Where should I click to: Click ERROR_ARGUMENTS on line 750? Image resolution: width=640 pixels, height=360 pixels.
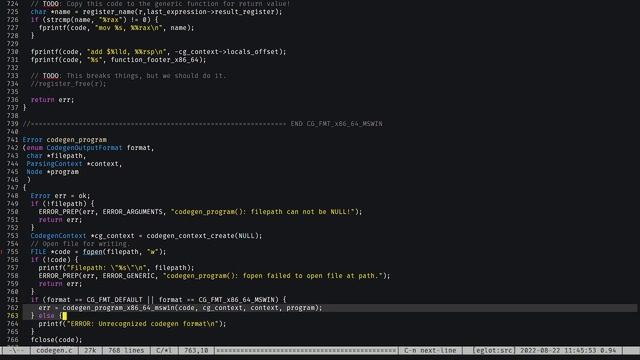pyautogui.click(x=132, y=211)
